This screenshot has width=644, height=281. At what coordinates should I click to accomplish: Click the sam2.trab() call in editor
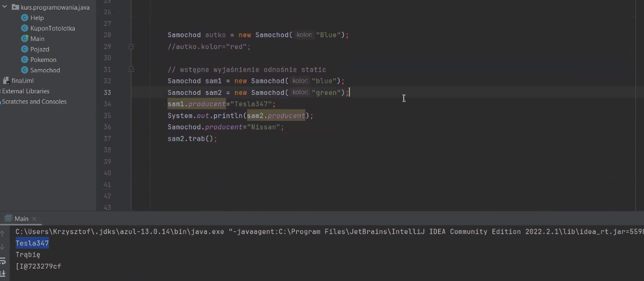192,139
